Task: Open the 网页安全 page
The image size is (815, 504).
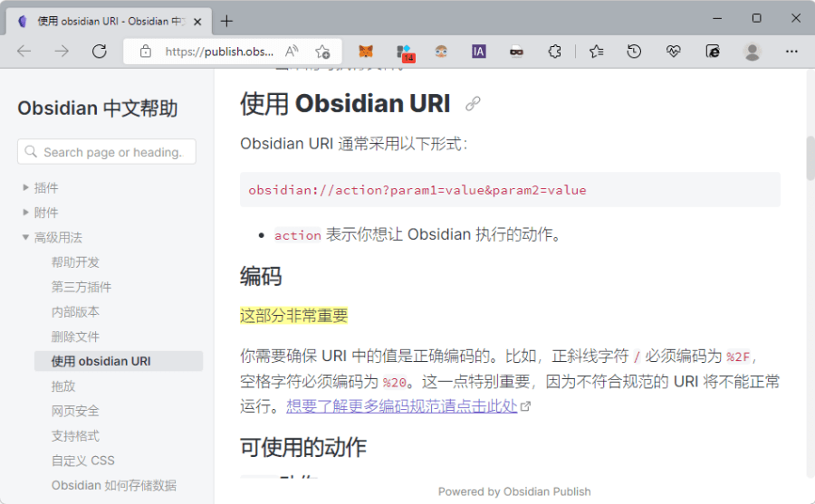Action: 75,411
